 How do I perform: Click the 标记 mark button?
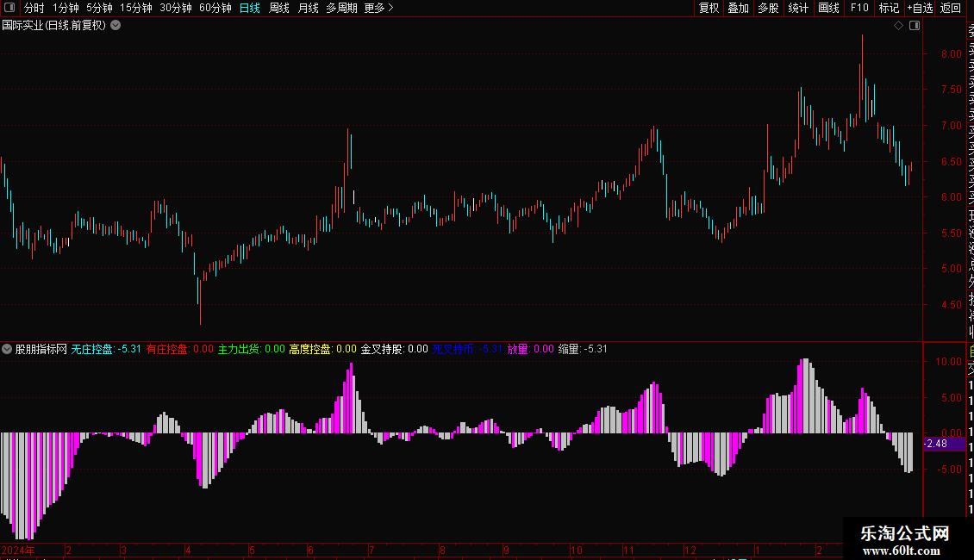(x=889, y=8)
